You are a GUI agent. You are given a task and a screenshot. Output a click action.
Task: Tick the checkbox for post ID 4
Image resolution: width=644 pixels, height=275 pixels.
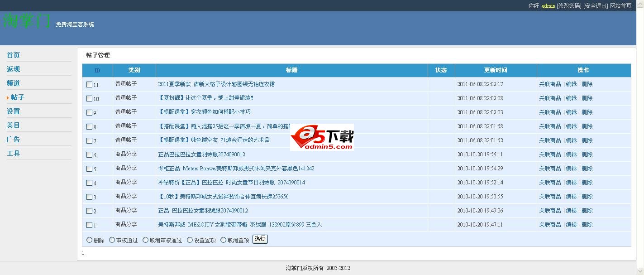pyautogui.click(x=89, y=183)
